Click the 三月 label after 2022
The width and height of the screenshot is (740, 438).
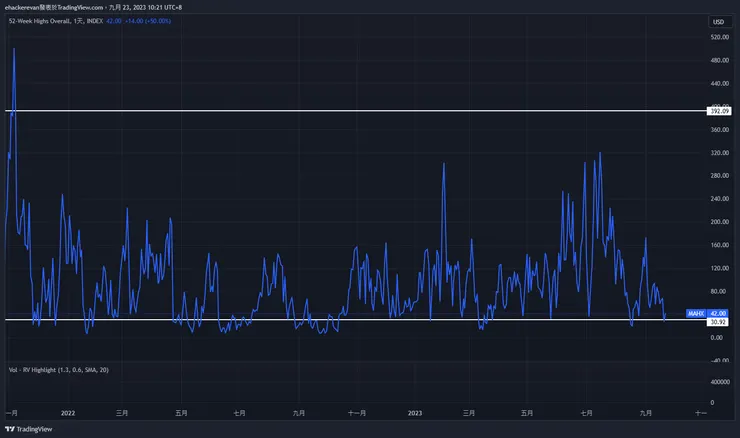tap(122, 413)
